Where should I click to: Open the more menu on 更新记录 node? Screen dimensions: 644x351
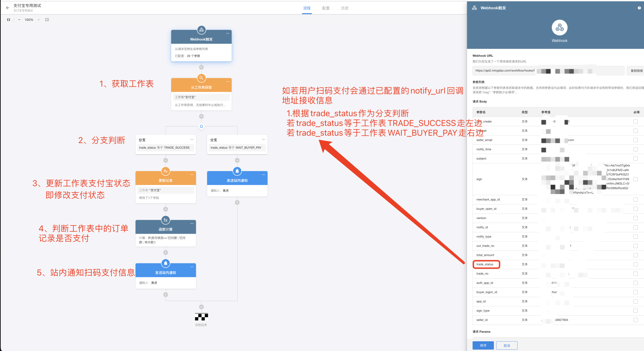(x=192, y=175)
